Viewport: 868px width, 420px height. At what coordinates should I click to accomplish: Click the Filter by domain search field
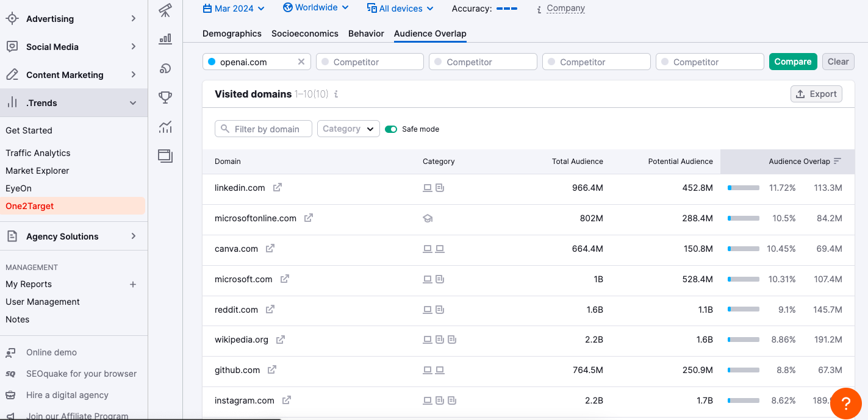(264, 129)
